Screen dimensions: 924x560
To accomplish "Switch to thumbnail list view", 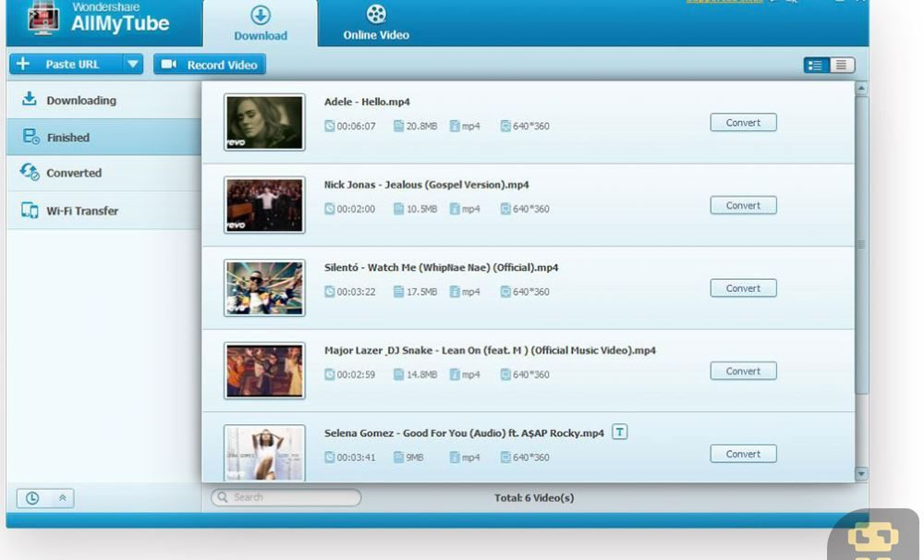I will (x=816, y=66).
